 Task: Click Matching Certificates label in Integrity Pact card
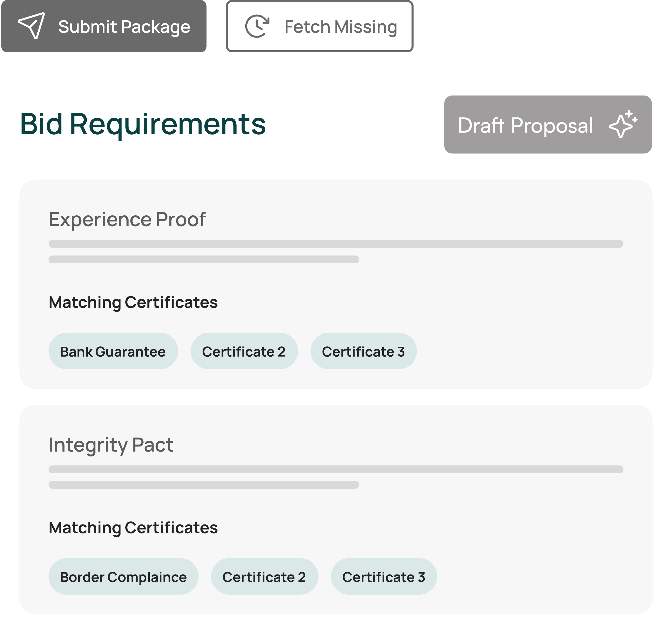(133, 528)
